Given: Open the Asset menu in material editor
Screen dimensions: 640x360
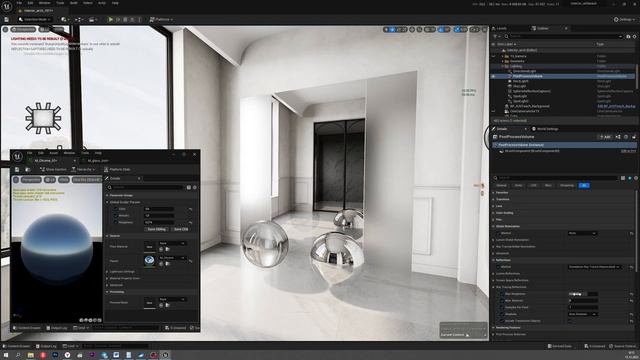Looking at the screenshot, I should point(53,153).
